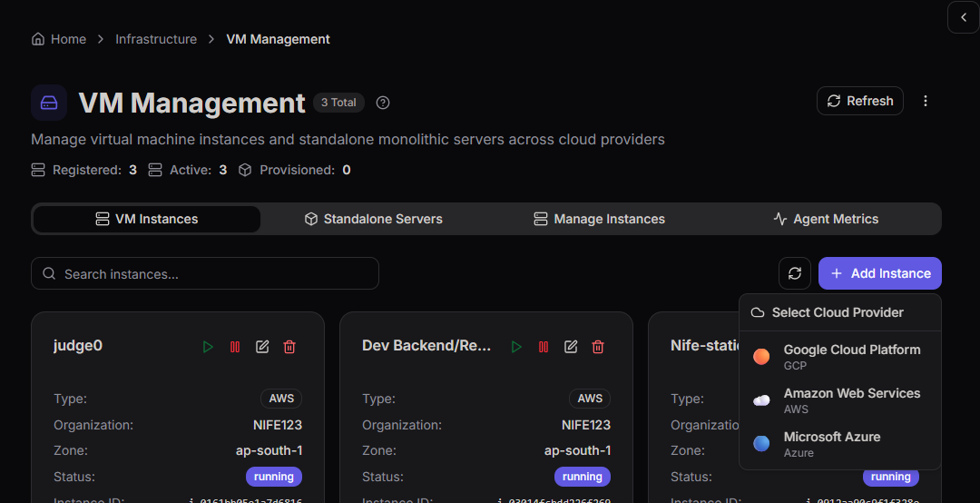980x503 pixels.
Task: Click the Registered: 3 counter
Action: pyautogui.click(x=84, y=170)
